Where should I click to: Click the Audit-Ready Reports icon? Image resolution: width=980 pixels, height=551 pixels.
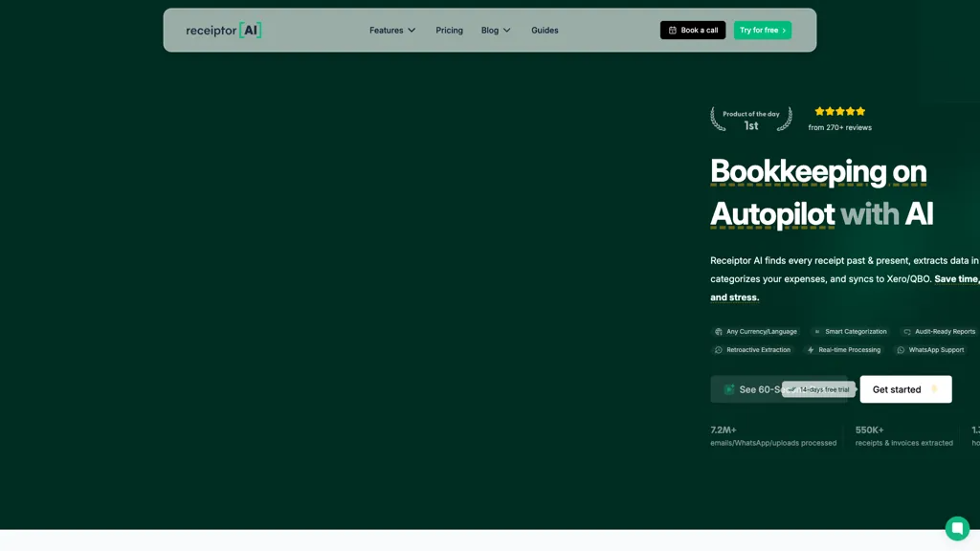point(907,332)
